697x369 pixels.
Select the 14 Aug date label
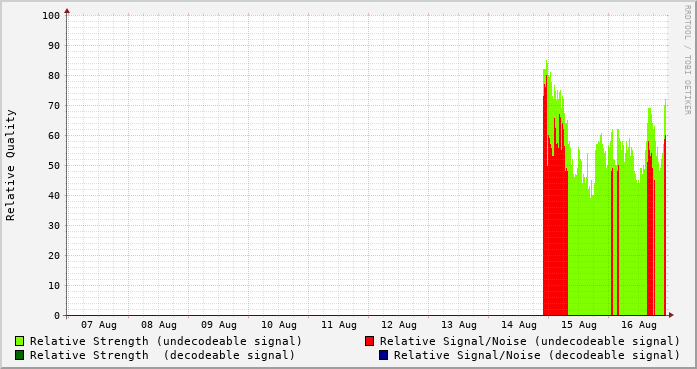pos(519,325)
